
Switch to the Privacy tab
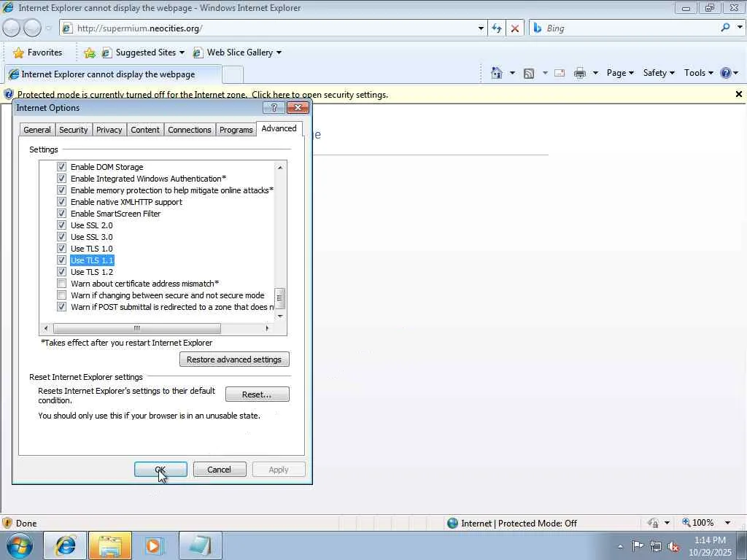click(109, 130)
